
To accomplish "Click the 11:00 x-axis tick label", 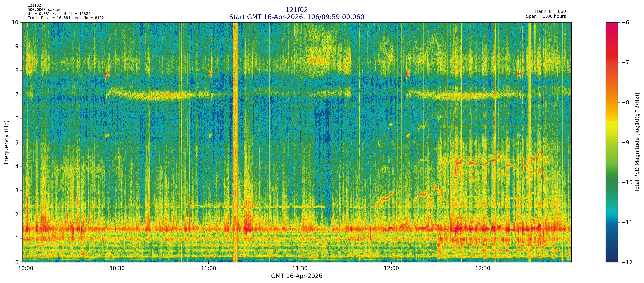I will point(209,269).
